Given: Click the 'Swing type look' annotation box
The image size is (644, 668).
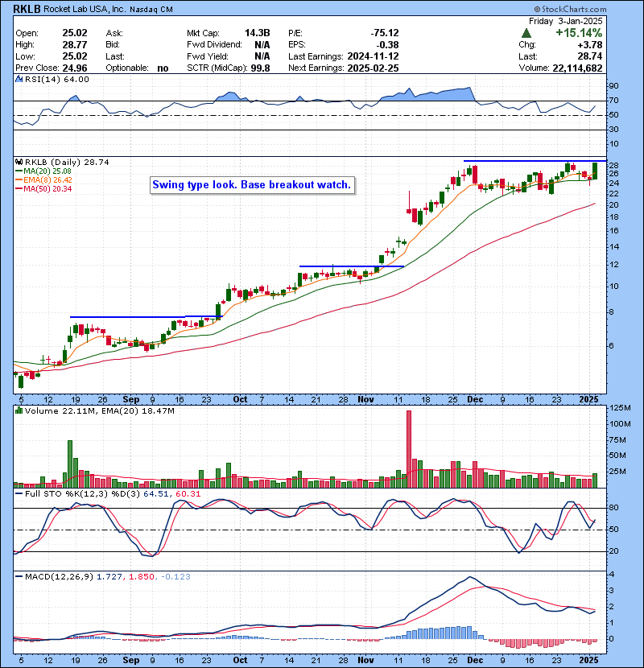Looking at the screenshot, I should point(252,185).
